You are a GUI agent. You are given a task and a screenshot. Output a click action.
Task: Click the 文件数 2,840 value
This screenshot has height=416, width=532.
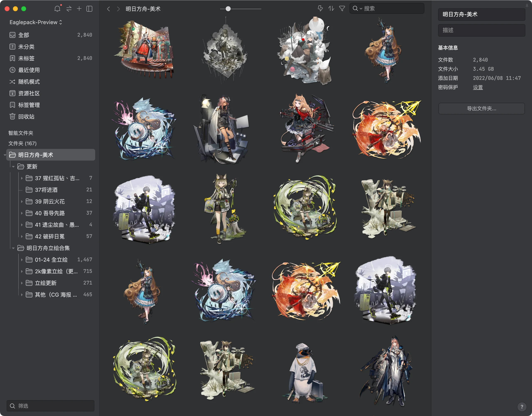[480, 60]
